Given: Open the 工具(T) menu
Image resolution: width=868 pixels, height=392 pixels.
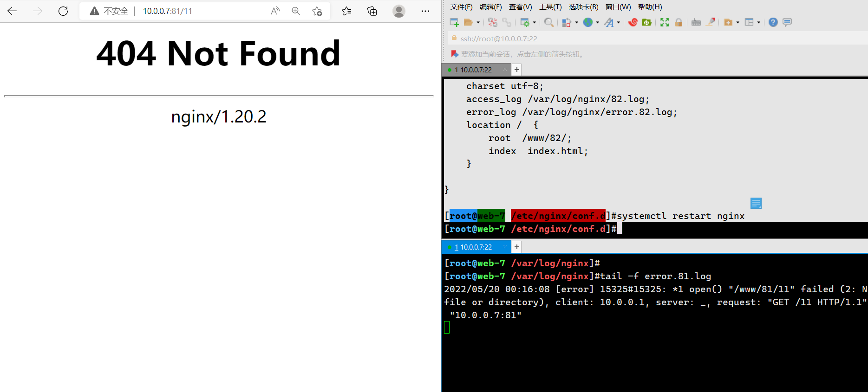Looking at the screenshot, I should tap(550, 7).
